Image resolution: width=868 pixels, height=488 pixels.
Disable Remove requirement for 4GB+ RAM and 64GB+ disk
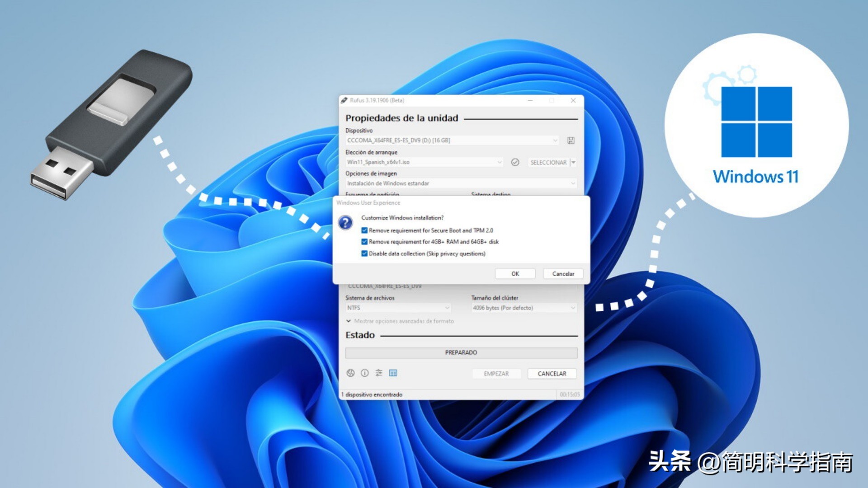click(x=364, y=242)
